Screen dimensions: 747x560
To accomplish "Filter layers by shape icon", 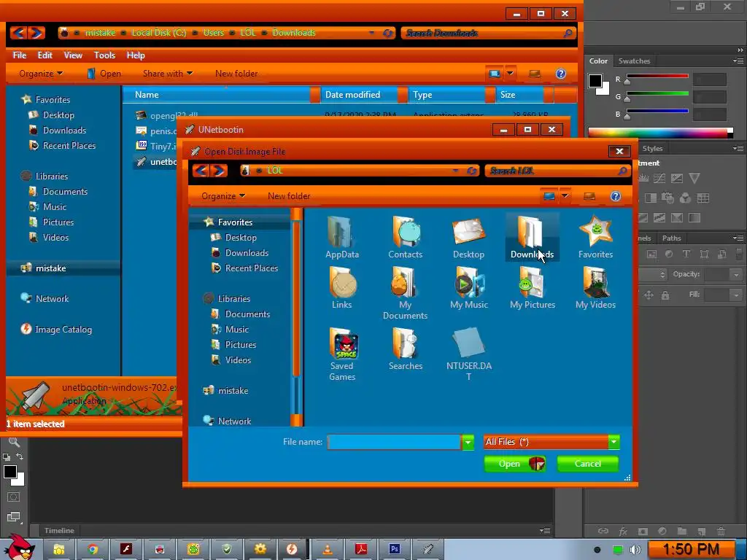I will pyautogui.click(x=704, y=254).
